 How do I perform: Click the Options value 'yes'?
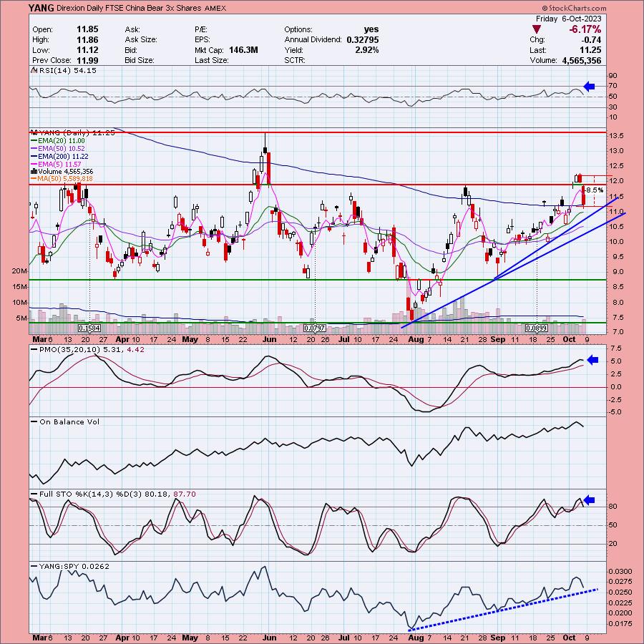pyautogui.click(x=371, y=29)
